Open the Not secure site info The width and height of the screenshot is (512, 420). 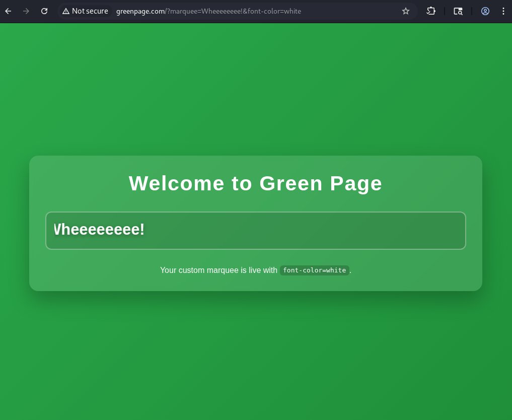(86, 11)
